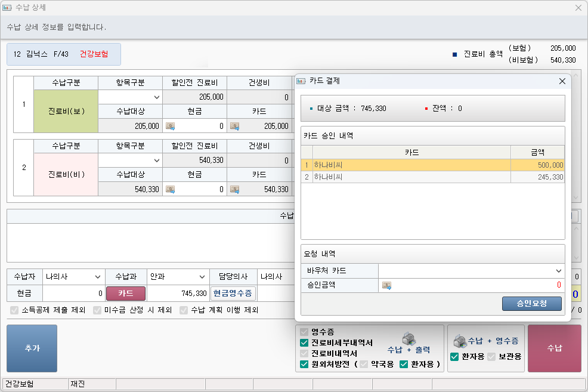Click the cash icon in the 진료비(보) row
588x392 pixels.
click(171, 126)
